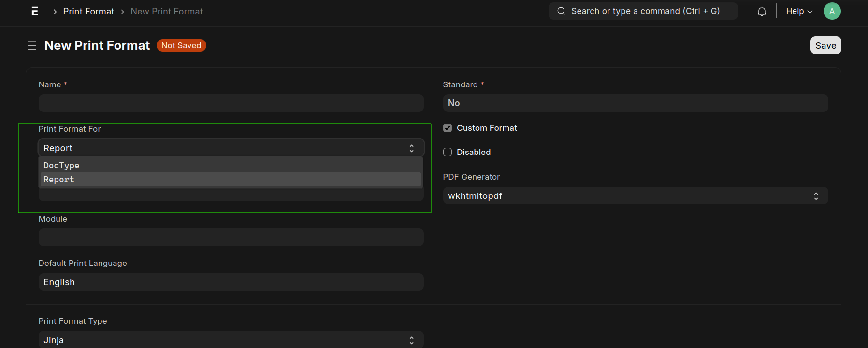Expand the PDF Generator wkhtmltopdf dropdown
This screenshot has height=348, width=868.
pos(628,196)
